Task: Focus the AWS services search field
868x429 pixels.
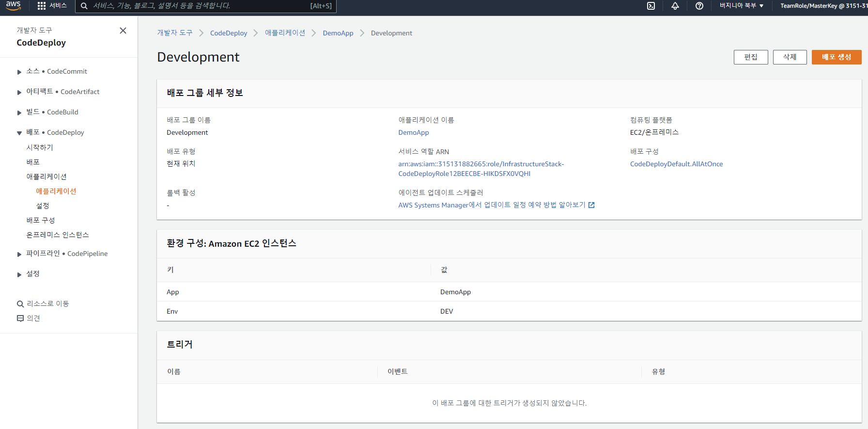Action: [x=206, y=6]
